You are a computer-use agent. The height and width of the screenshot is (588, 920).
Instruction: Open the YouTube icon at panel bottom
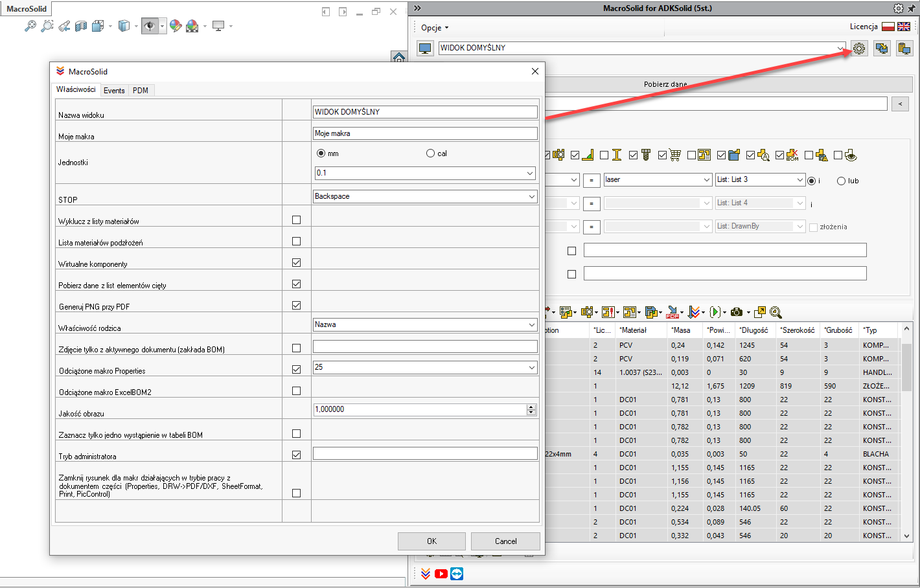[x=441, y=574]
